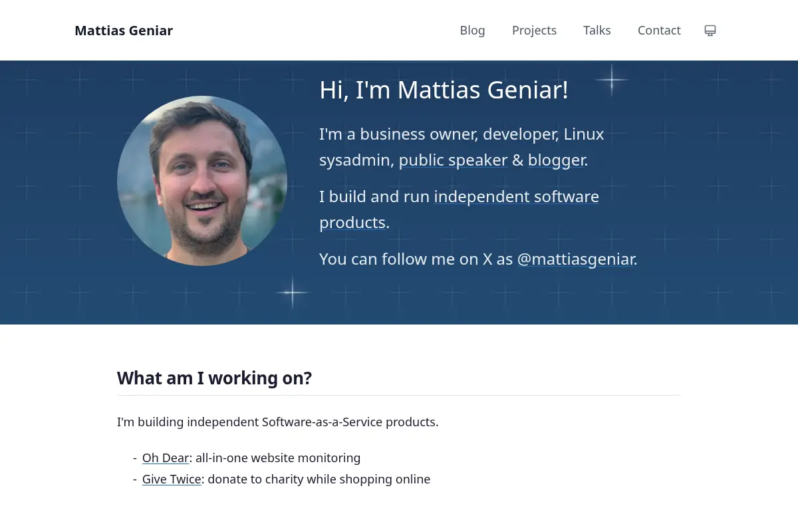Follow the public speaker link
This screenshot has height=532, width=798.
(x=453, y=160)
